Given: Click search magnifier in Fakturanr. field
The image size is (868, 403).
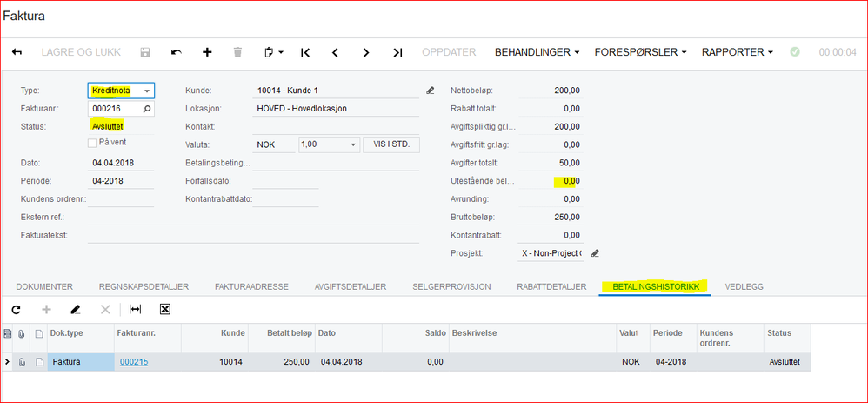Looking at the screenshot, I should (147, 109).
